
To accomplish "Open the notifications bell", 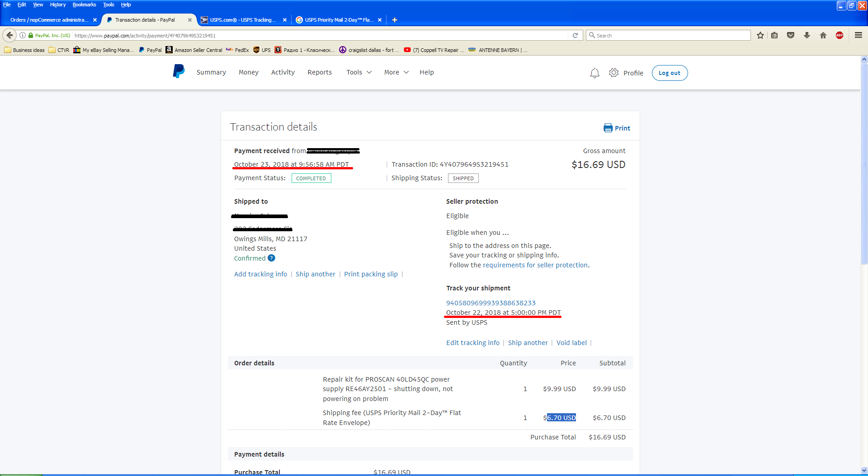I will click(594, 73).
